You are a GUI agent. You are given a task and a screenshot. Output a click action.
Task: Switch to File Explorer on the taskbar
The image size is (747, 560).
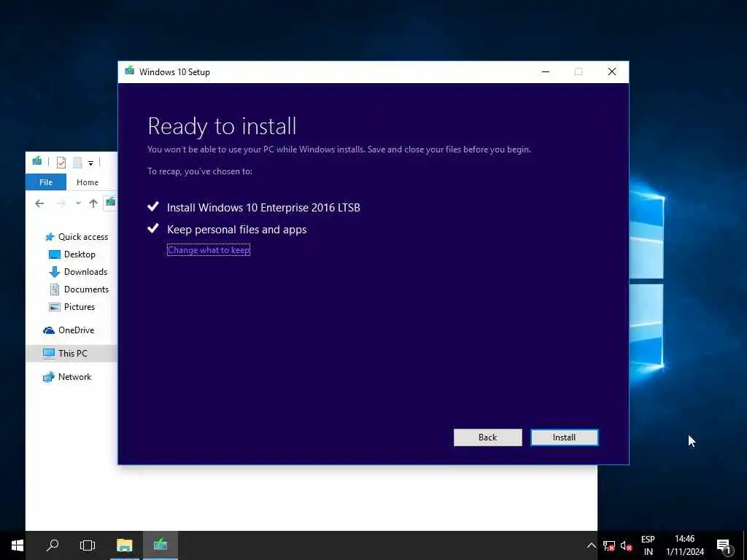point(124,545)
